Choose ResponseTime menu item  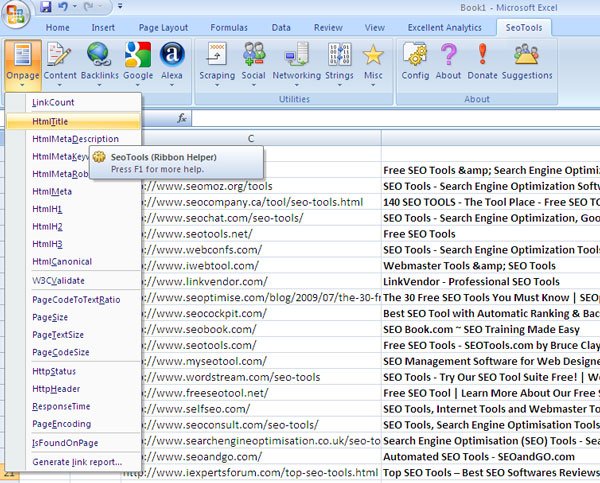pos(73,406)
